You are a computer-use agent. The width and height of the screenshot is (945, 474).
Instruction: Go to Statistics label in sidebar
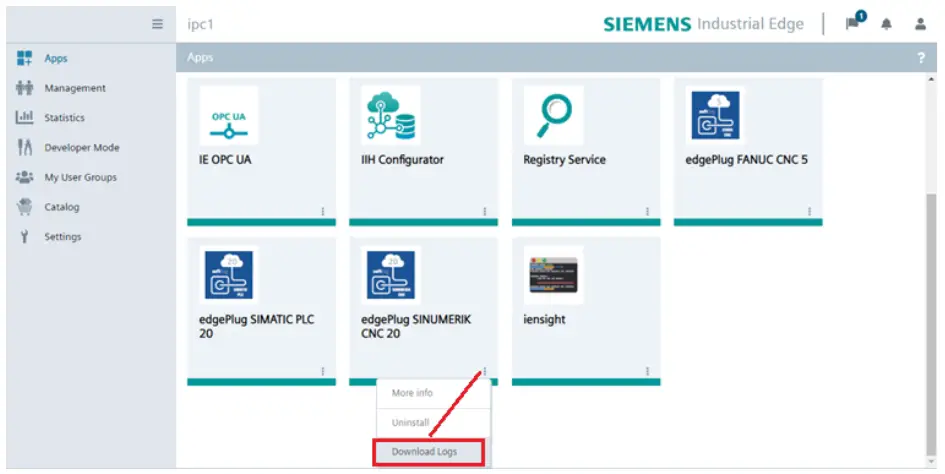click(64, 118)
